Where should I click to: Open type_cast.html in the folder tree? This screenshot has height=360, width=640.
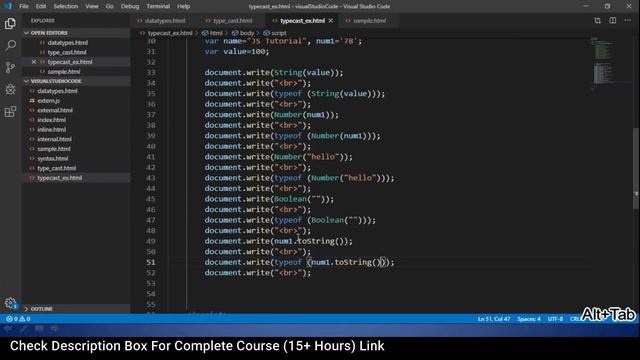tap(56, 168)
